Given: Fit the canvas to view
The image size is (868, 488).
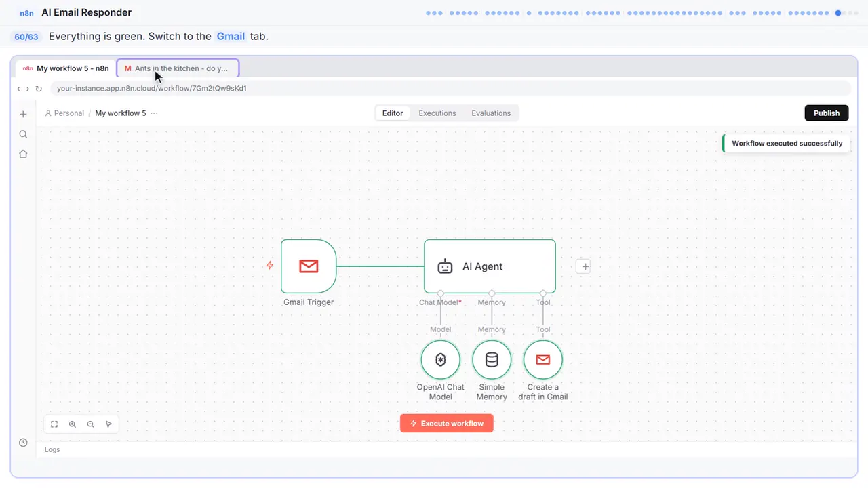Looking at the screenshot, I should pyautogui.click(x=54, y=424).
